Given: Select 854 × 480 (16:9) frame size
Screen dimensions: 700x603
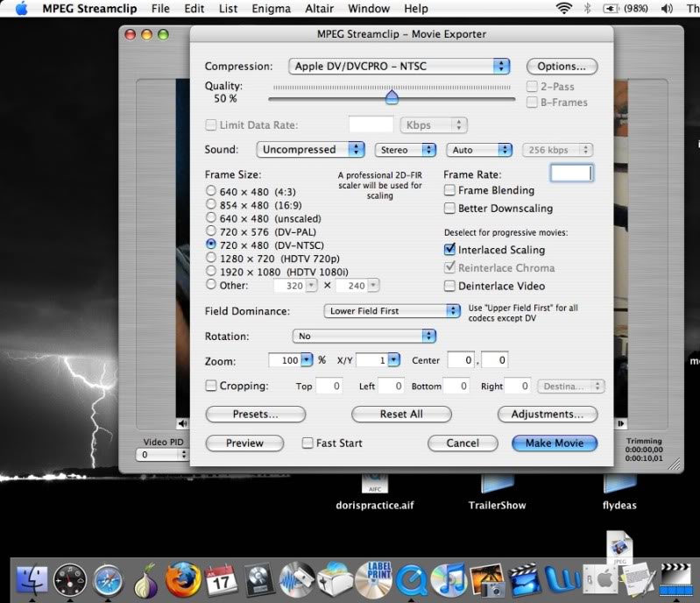Looking at the screenshot, I should pyautogui.click(x=211, y=204).
